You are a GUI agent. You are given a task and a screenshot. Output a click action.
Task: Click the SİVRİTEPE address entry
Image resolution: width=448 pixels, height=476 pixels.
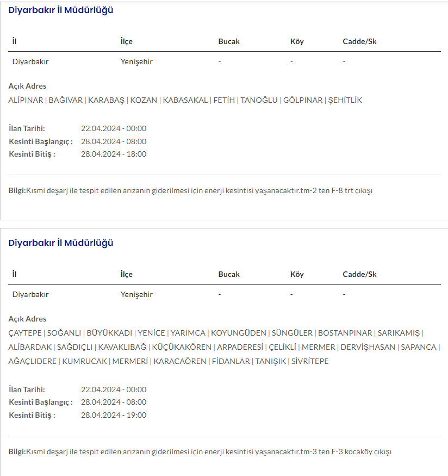(310, 361)
